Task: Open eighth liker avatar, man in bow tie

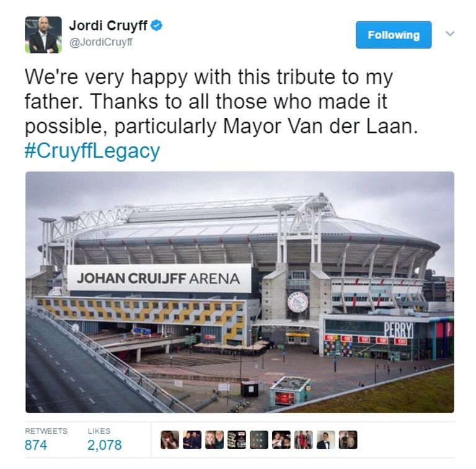Action: point(326,440)
